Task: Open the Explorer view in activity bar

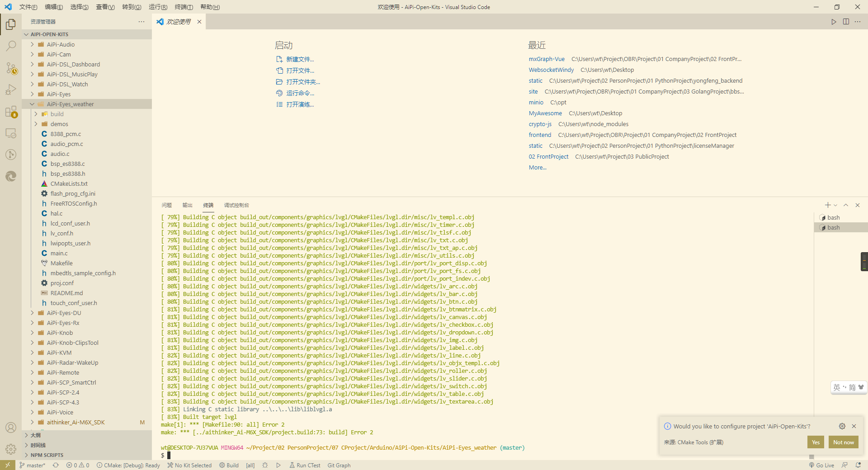Action: tap(11, 24)
